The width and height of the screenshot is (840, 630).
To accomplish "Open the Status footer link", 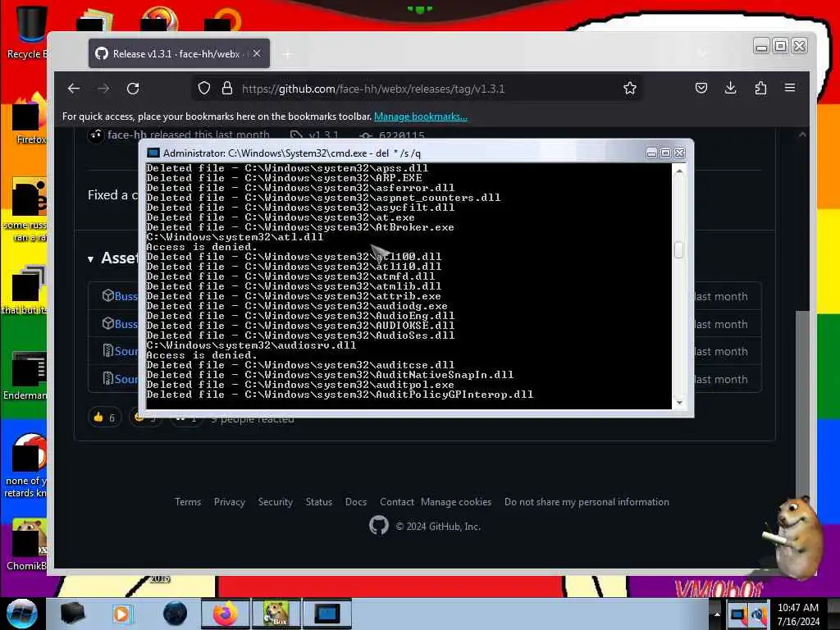I will (319, 502).
